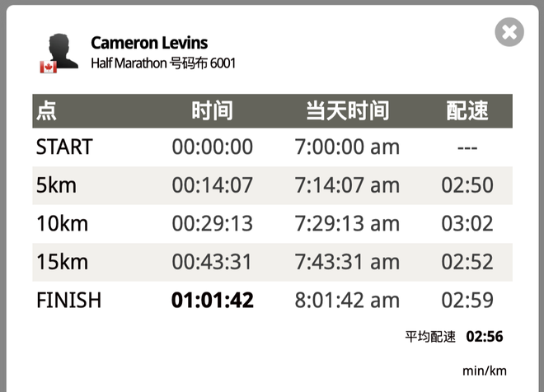Click the Canadian flag icon
This screenshot has width=544, height=392.
[x=49, y=67]
